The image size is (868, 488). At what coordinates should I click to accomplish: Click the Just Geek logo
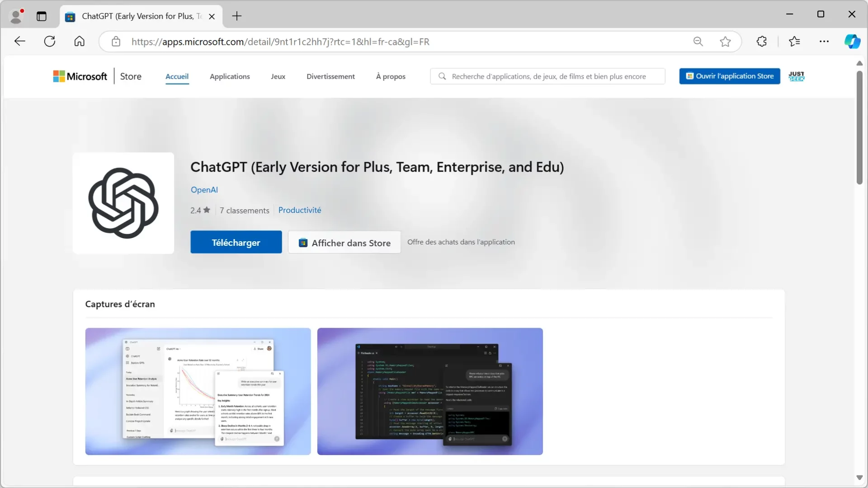(796, 76)
